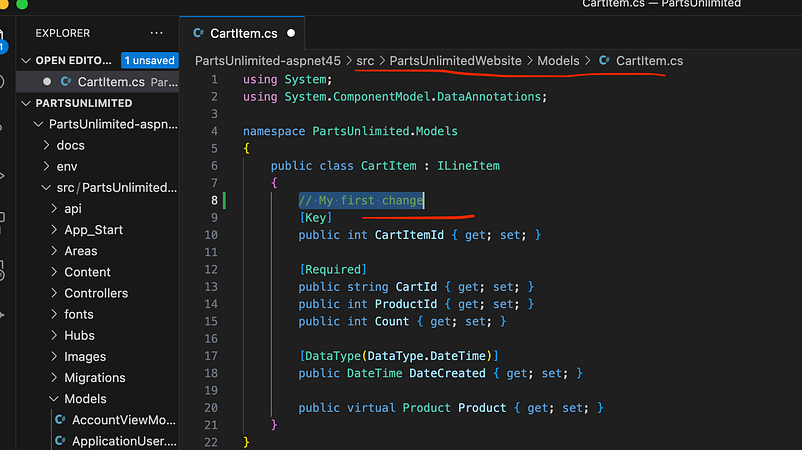This screenshot has width=802, height=450.
Task: Click line number 8 in the gutter
Action: pos(214,200)
